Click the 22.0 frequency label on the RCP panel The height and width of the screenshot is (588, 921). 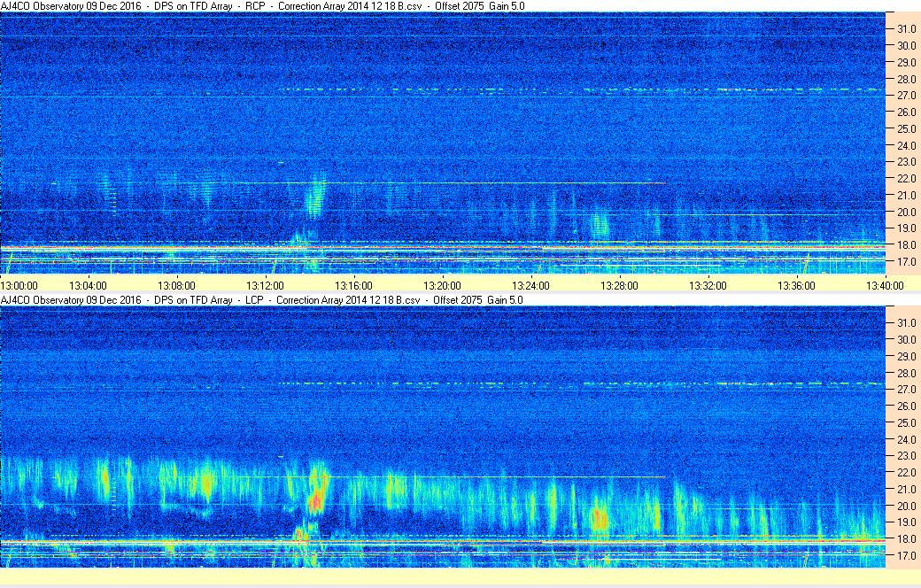906,179
